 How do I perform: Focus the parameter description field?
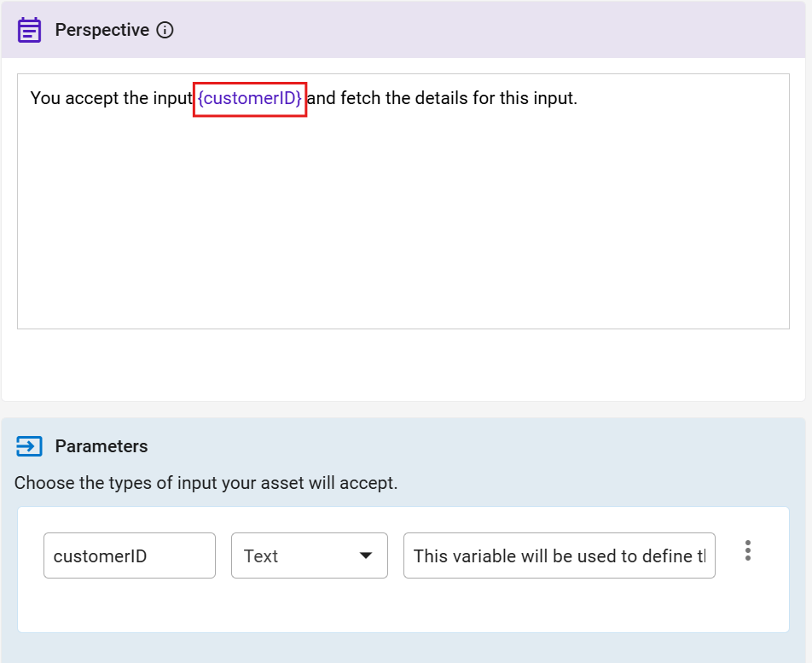tap(559, 555)
